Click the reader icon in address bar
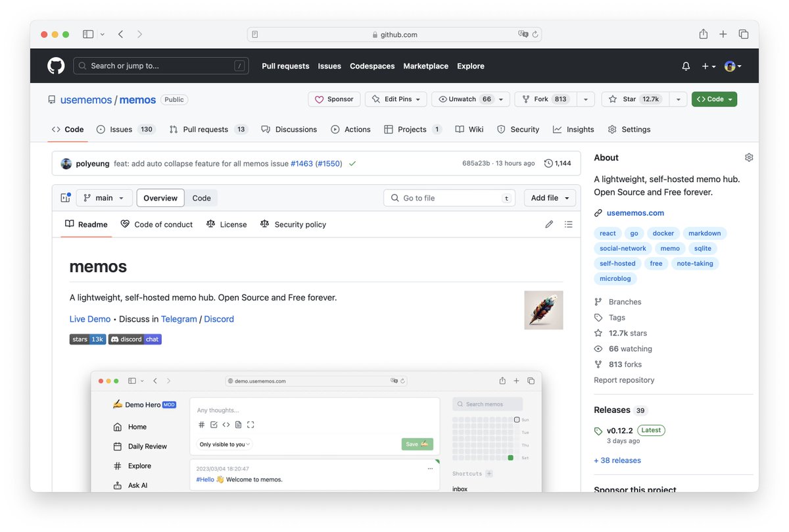 [255, 34]
